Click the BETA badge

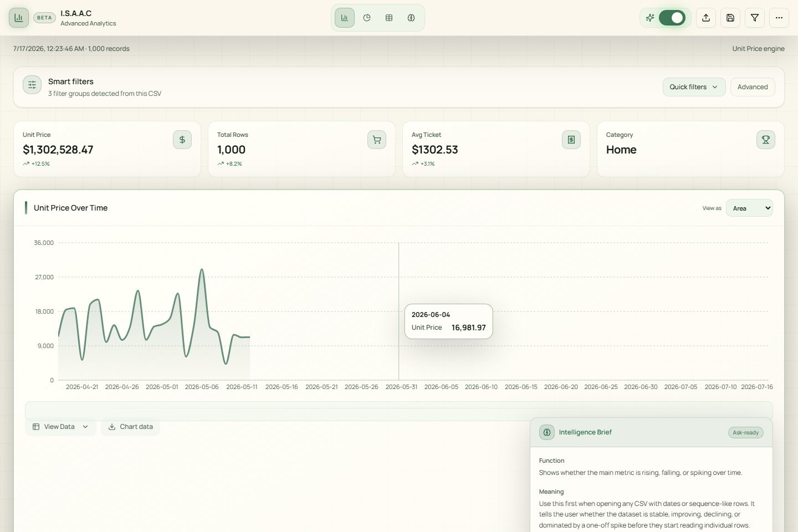click(x=44, y=18)
